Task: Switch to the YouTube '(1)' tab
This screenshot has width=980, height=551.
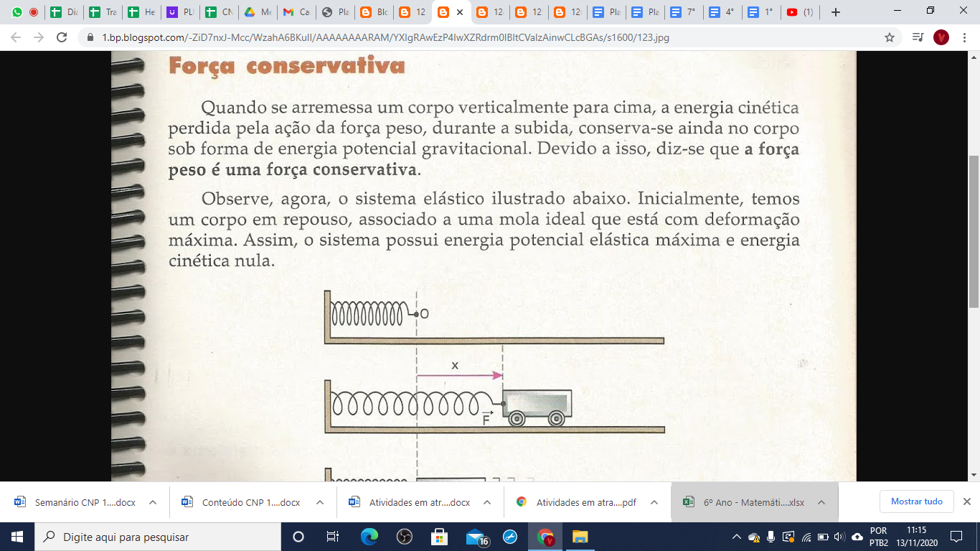Action: 801,12
